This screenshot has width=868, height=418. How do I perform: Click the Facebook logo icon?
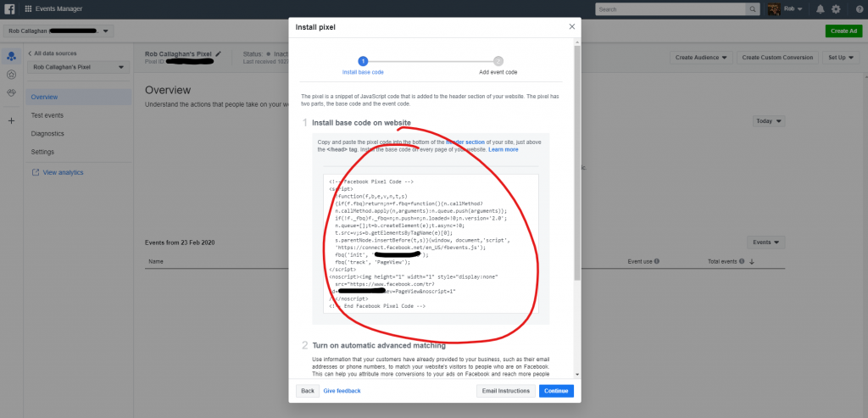(x=9, y=8)
